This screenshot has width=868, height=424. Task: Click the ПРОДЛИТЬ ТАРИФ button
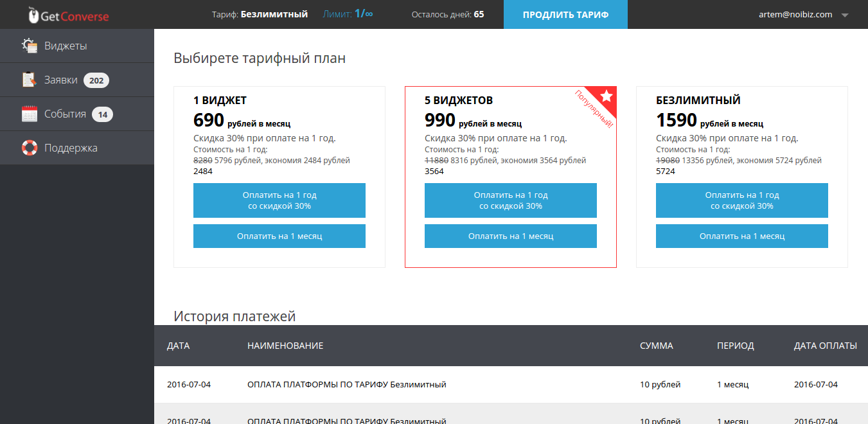[x=565, y=14]
